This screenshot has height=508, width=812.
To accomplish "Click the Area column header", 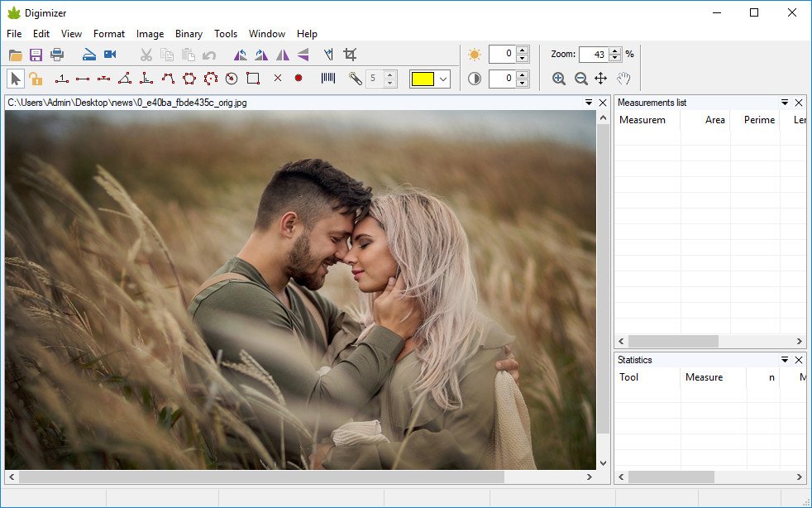I will pyautogui.click(x=714, y=120).
